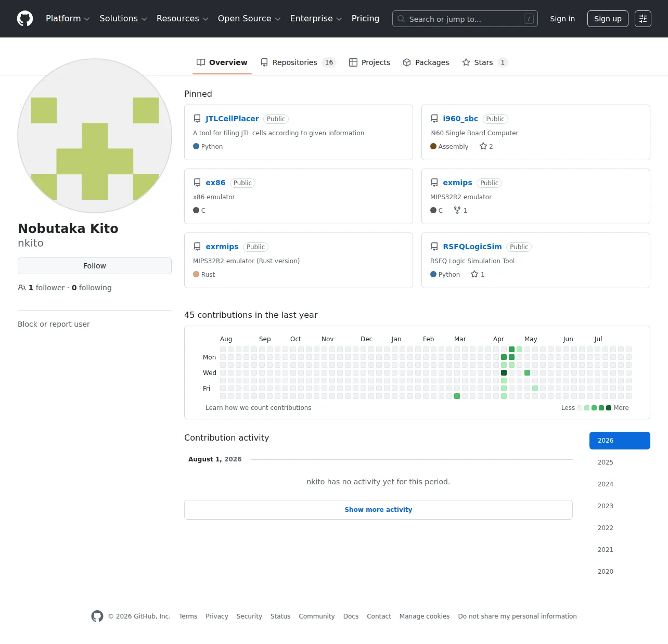Screen dimensions: 668x644
Task: Click Do not share my personal information
Action: tap(517, 616)
